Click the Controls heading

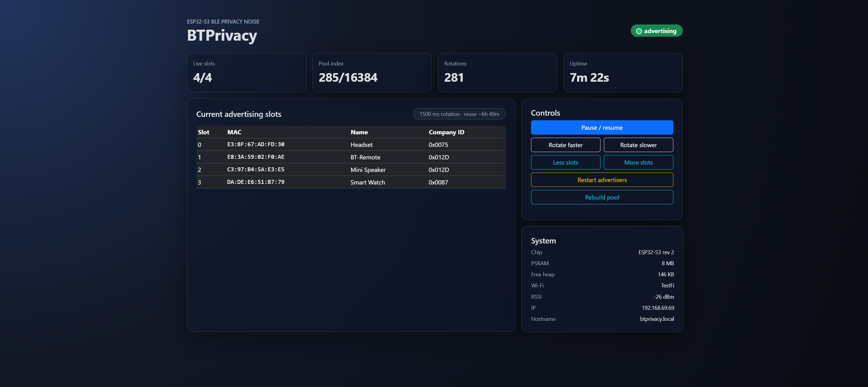[545, 113]
